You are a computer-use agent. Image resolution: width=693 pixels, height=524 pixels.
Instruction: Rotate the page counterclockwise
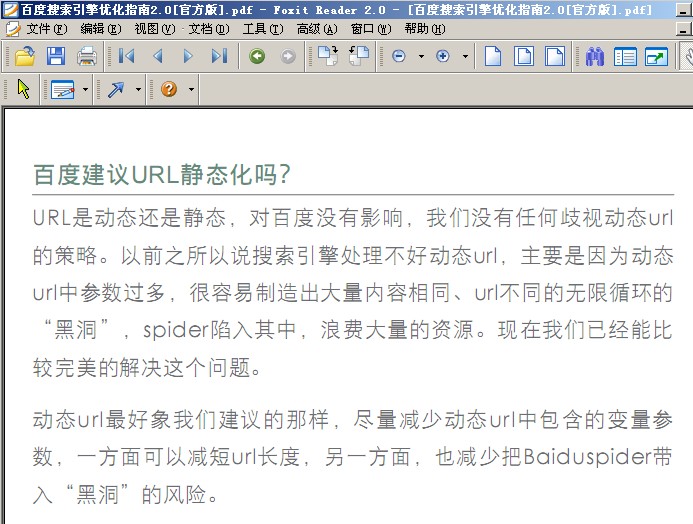[359, 56]
